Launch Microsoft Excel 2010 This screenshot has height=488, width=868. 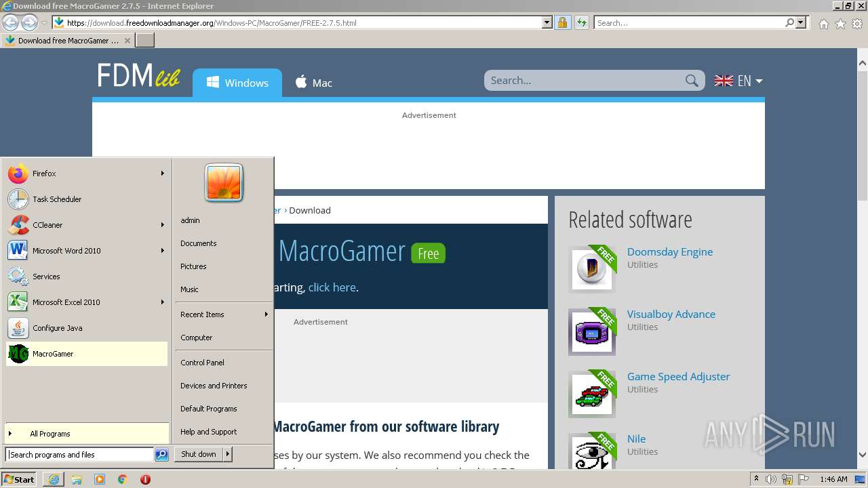[86, 302]
